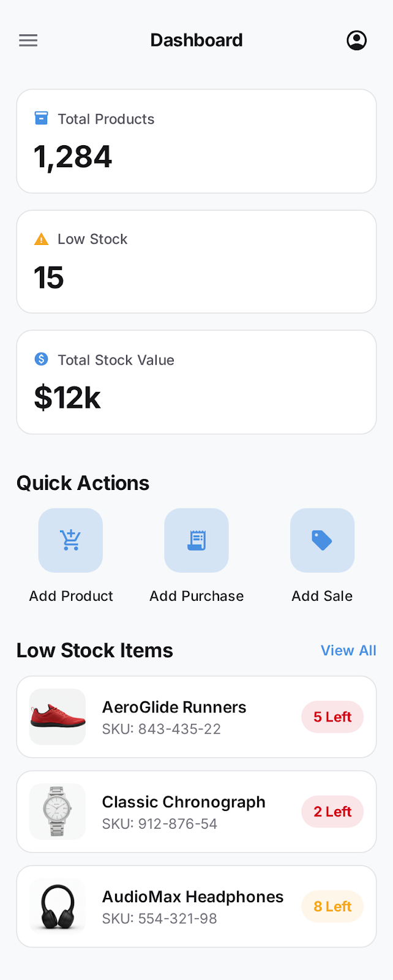Click the Classic Chronograph watch thumbnail

57,811
